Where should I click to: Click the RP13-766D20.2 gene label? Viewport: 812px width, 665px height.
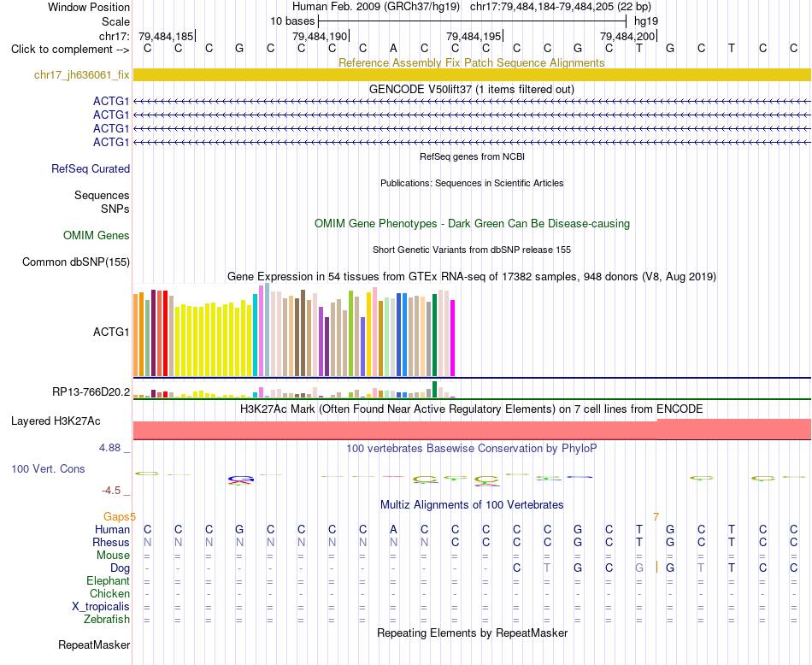91,391
